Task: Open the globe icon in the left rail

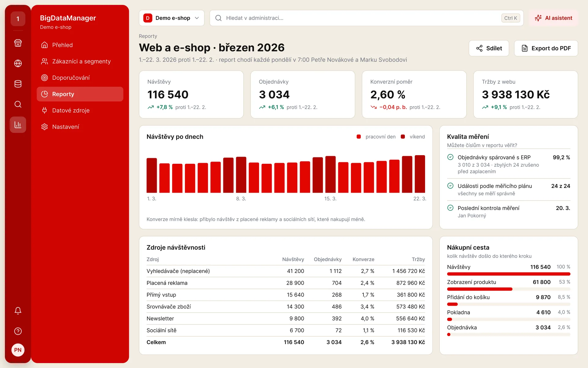Action: pos(18,63)
